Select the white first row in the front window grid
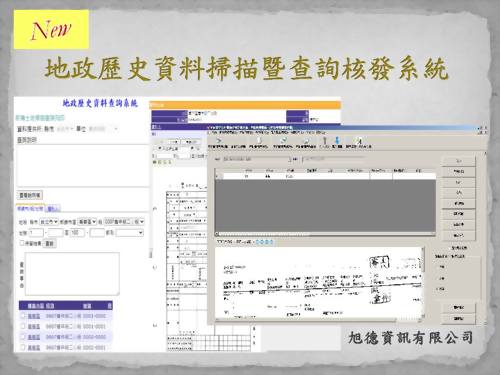 (x=325, y=176)
